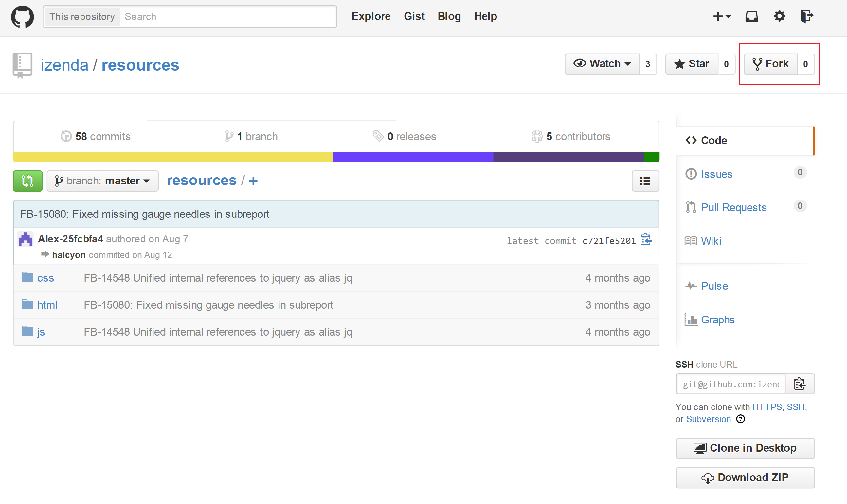Open account settings gear icon
This screenshot has height=504, width=847.
pos(779,16)
